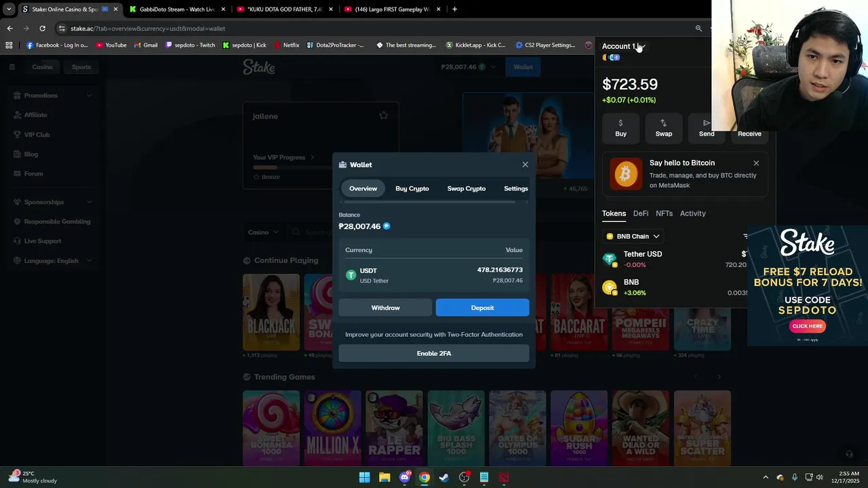The height and width of the screenshot is (488, 868).
Task: Click the MetaMask Send button
Action: click(706, 127)
